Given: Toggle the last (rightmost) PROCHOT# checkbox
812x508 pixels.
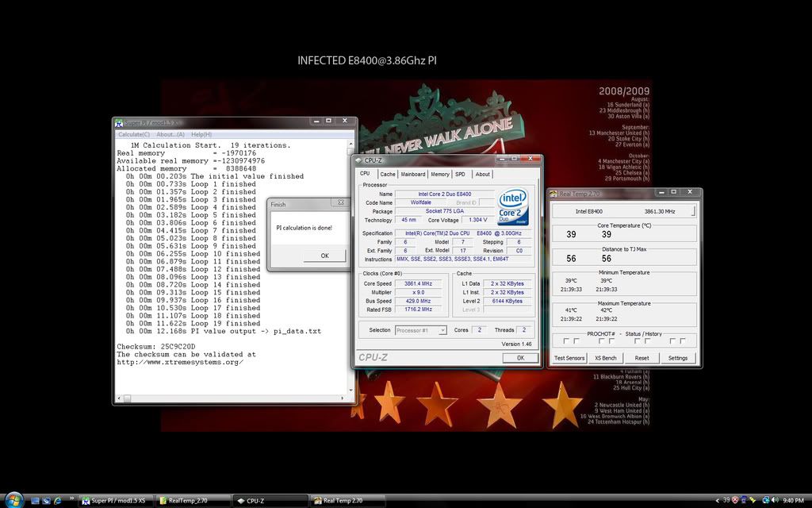Looking at the screenshot, I should click(x=683, y=341).
